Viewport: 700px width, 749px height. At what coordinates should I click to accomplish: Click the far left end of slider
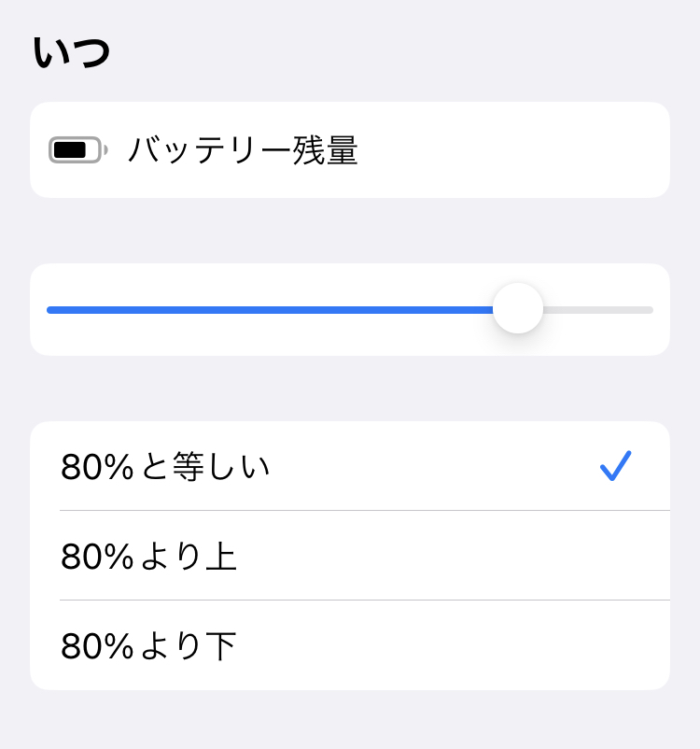pyautogui.click(x=49, y=309)
